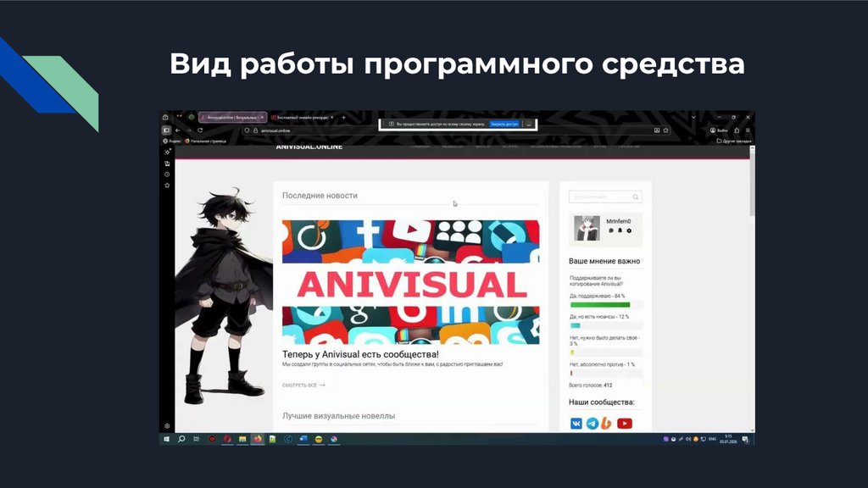Click the blue Закрыть доступ button
The width and height of the screenshot is (868, 488).
(504, 124)
